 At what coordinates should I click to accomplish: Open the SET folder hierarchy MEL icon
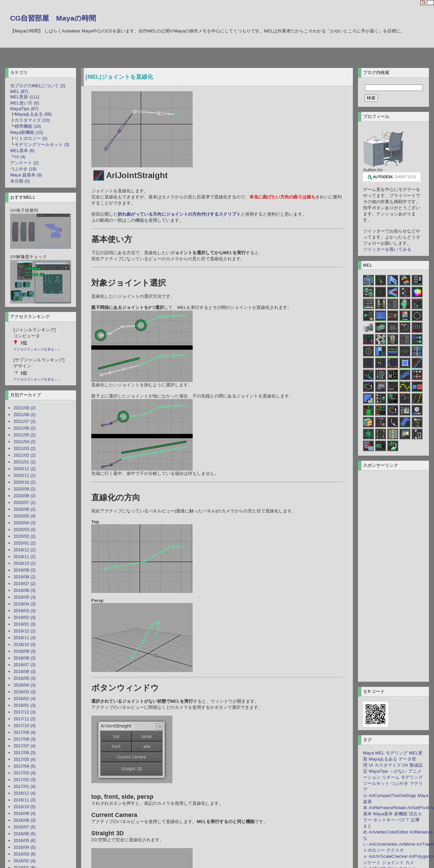coord(417,422)
